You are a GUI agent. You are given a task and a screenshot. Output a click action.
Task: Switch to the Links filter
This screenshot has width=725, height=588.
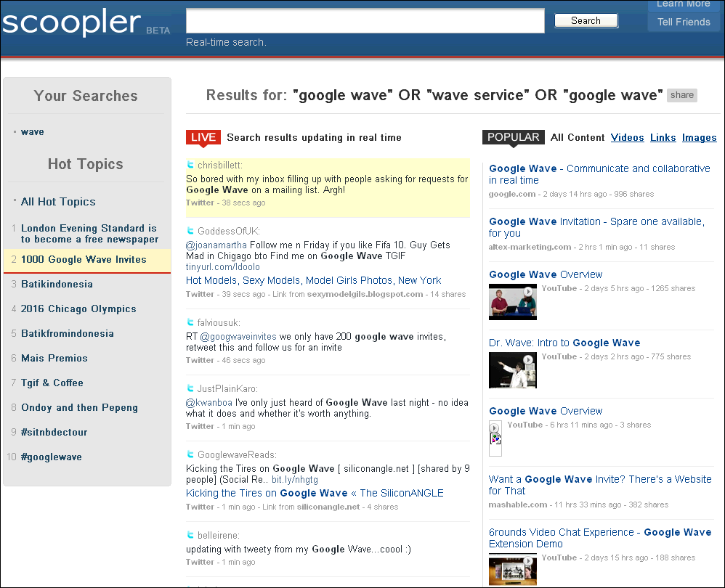coord(663,138)
